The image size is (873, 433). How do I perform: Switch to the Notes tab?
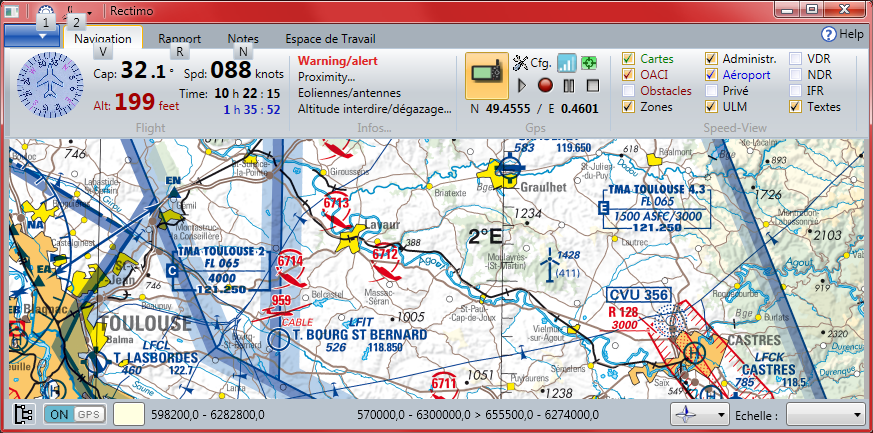tap(243, 39)
